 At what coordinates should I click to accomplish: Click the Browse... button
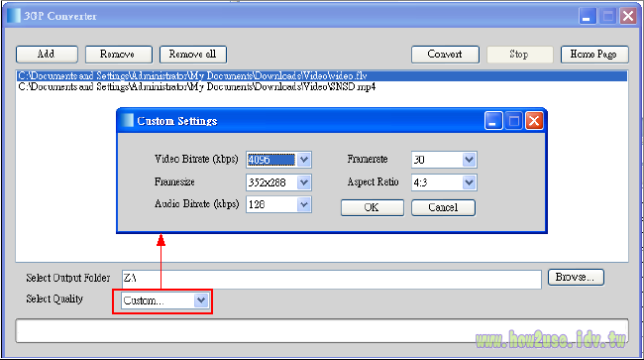pos(576,278)
